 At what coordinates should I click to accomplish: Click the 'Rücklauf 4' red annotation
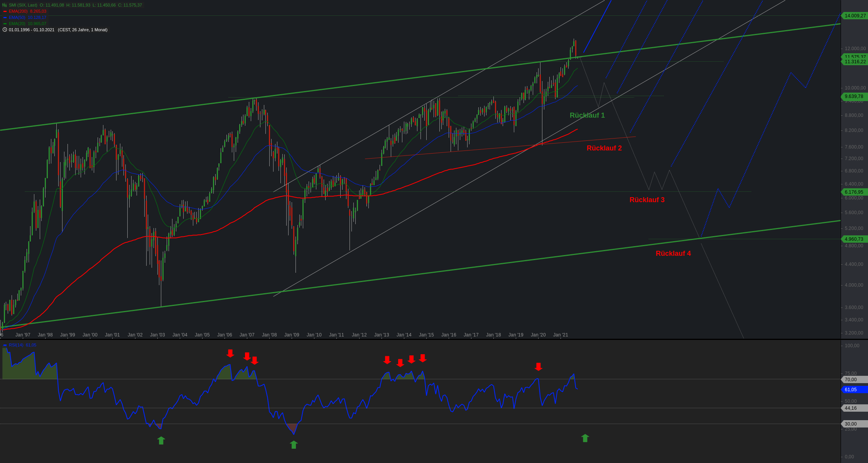tap(673, 253)
